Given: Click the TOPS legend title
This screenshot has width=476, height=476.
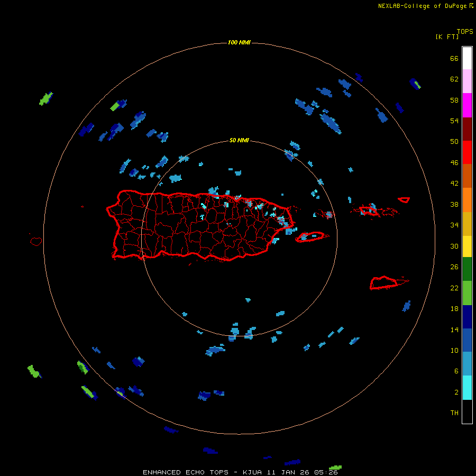Looking at the screenshot, I should [465, 32].
